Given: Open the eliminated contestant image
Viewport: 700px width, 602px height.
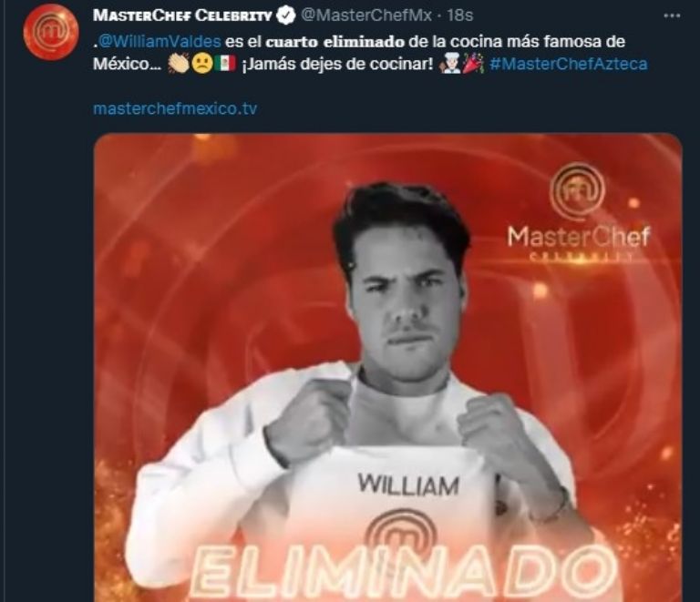Looking at the screenshot, I should point(388,368).
